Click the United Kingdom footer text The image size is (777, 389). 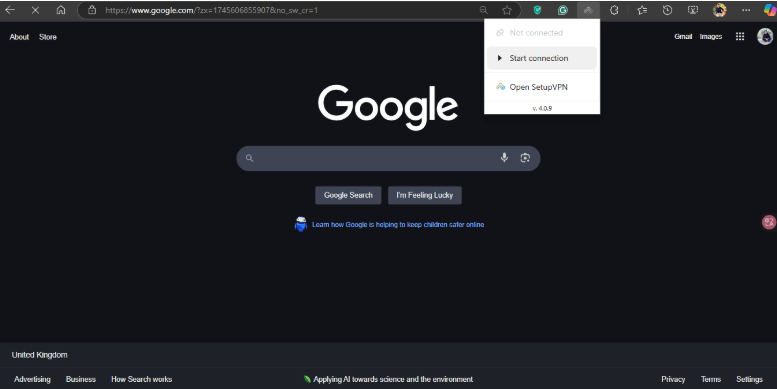pos(40,355)
